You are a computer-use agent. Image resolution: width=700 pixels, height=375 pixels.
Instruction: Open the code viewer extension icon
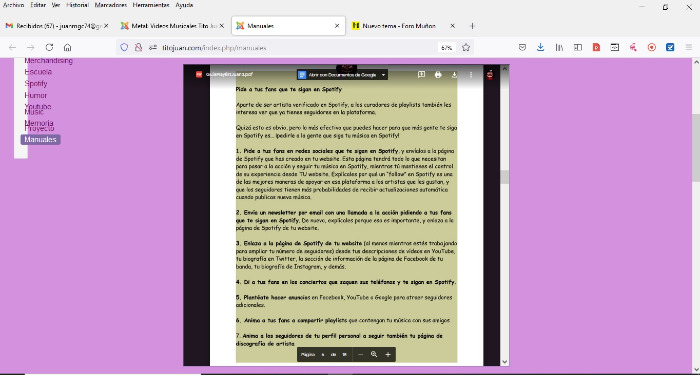pos(615,47)
